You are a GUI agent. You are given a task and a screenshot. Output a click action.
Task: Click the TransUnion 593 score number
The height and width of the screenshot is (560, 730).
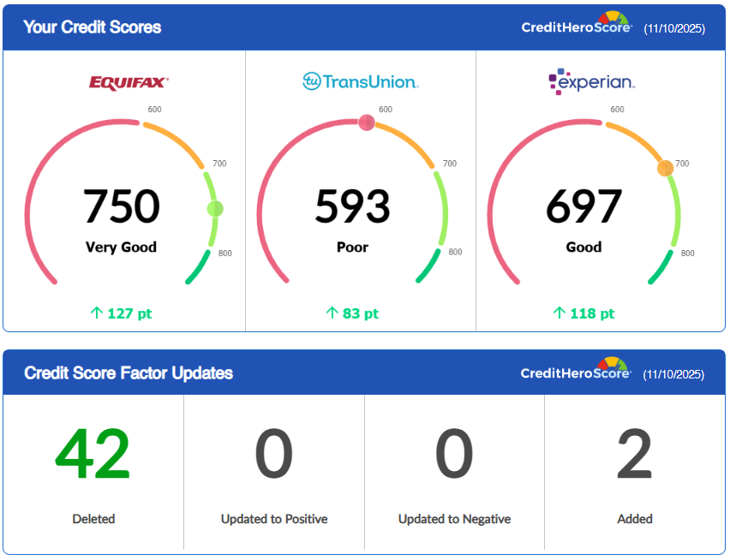point(352,207)
